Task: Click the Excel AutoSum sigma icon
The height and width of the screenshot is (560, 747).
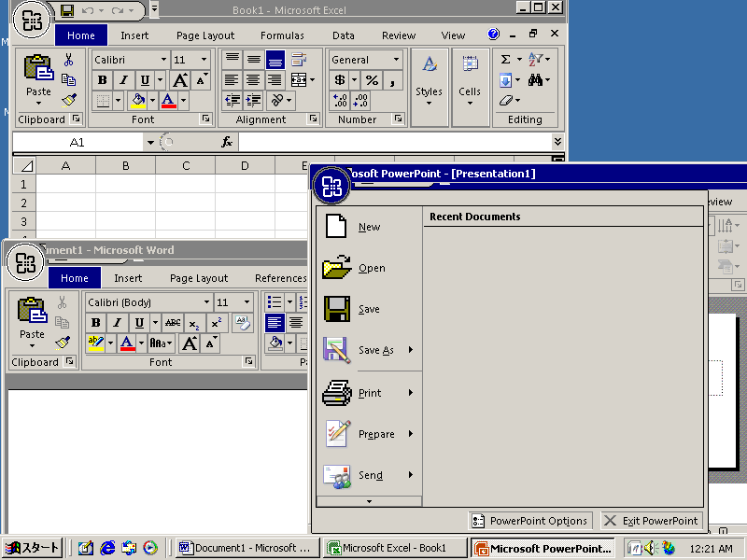Action: (x=505, y=60)
